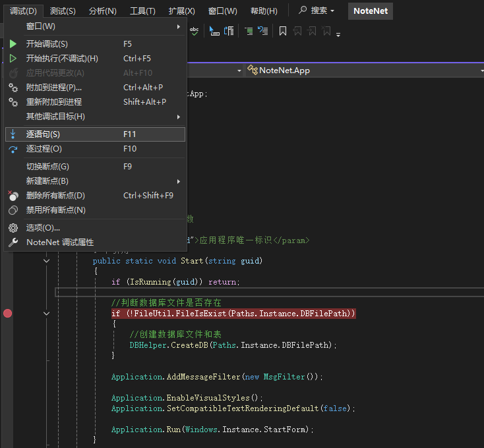Choose 切换断点(G) to toggle breakpoint

(47, 167)
